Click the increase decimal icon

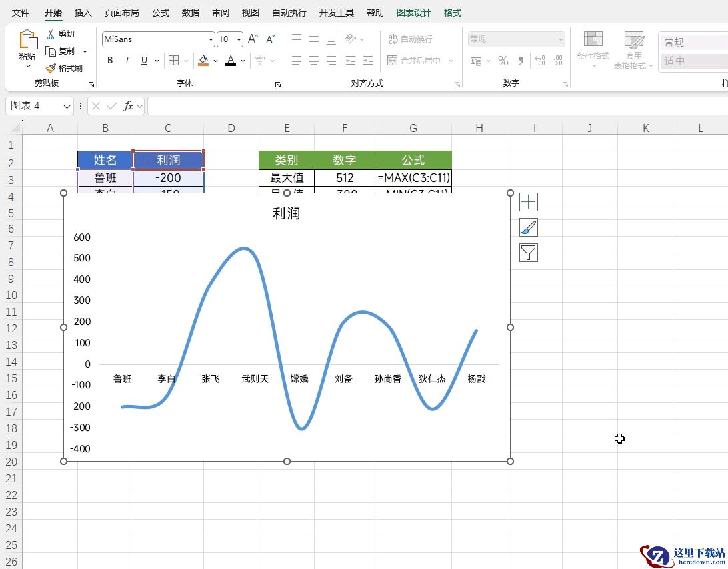click(540, 61)
